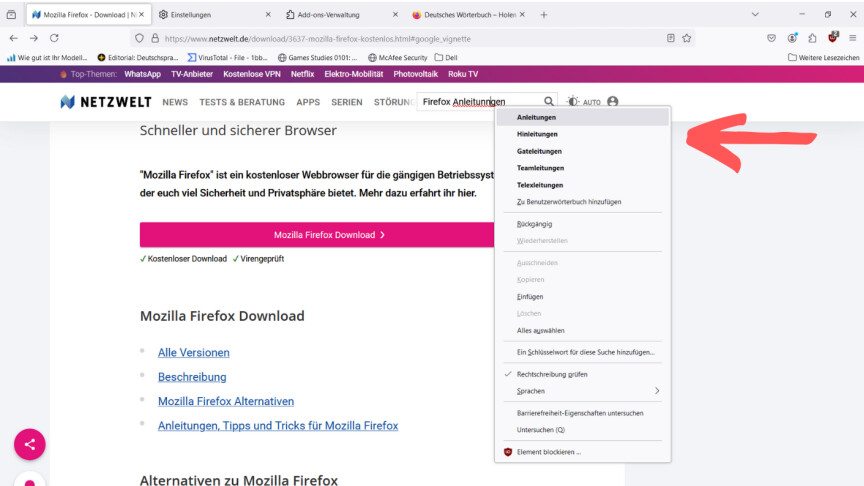Go back with the browser back arrow
The image size is (864, 486).
click(x=14, y=38)
